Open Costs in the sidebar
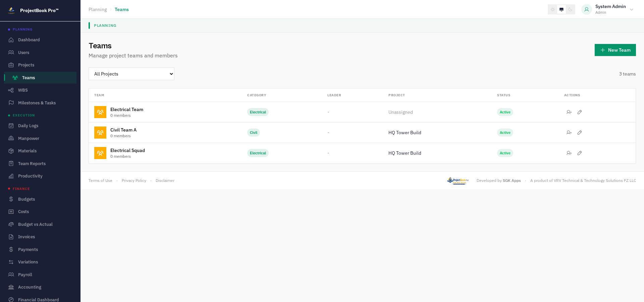644x302 pixels. [40, 212]
